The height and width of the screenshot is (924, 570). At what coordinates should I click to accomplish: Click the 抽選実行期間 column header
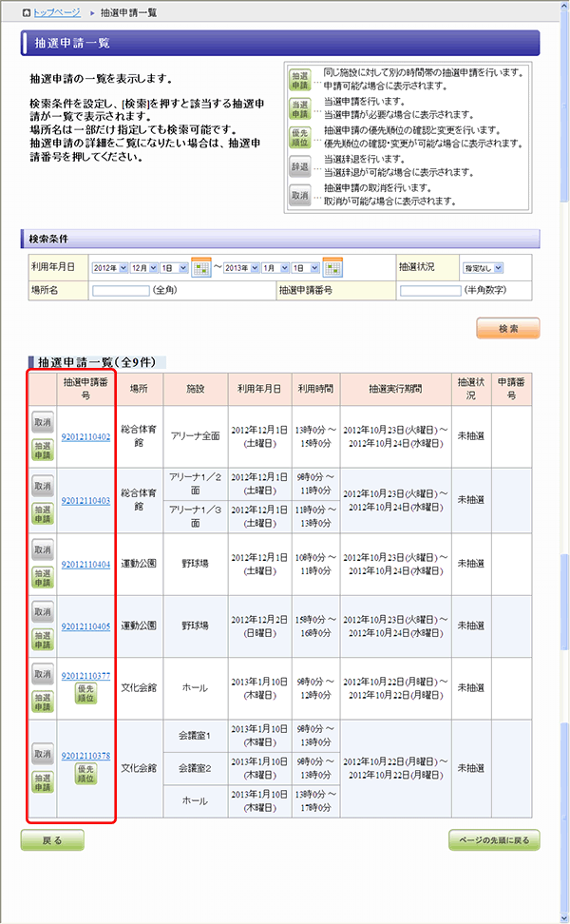coord(396,389)
